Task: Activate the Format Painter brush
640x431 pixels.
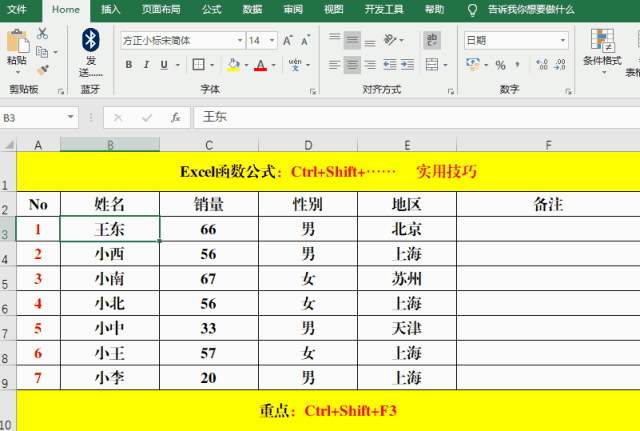Action: tap(42, 70)
